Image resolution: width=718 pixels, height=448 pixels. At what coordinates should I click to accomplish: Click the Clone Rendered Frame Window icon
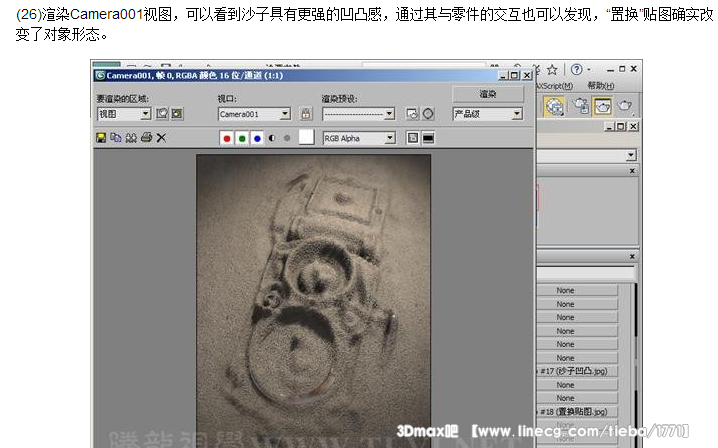131,138
